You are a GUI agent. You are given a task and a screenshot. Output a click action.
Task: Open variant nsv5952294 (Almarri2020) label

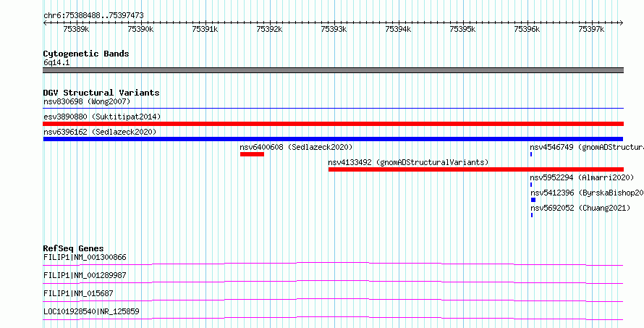(x=582, y=177)
